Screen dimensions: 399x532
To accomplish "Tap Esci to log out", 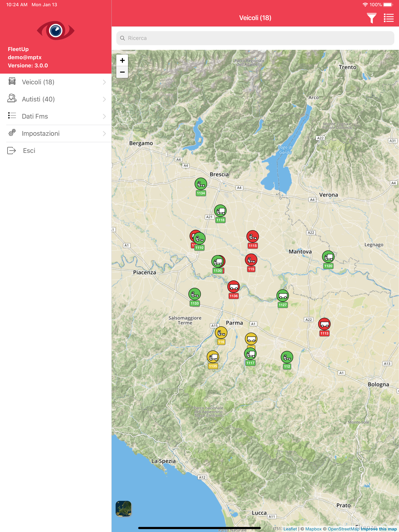I will point(56,151).
